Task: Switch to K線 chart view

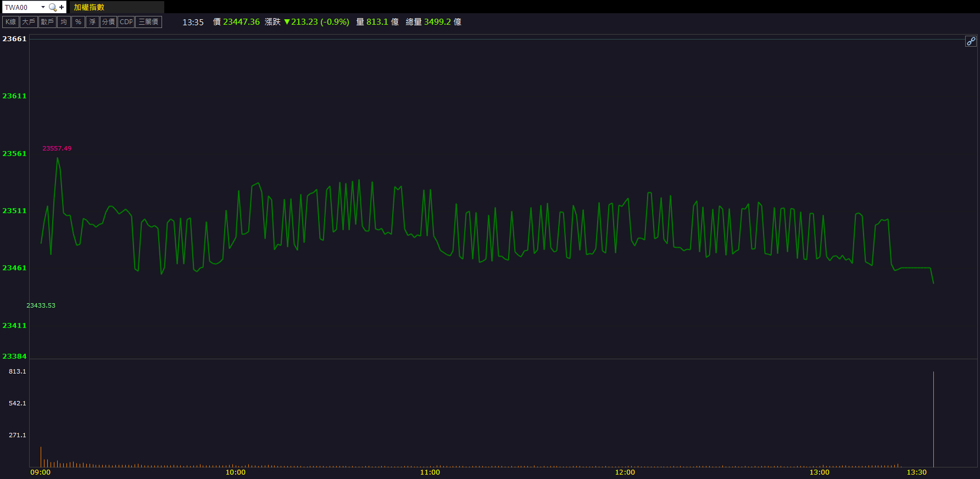Action: pos(11,22)
